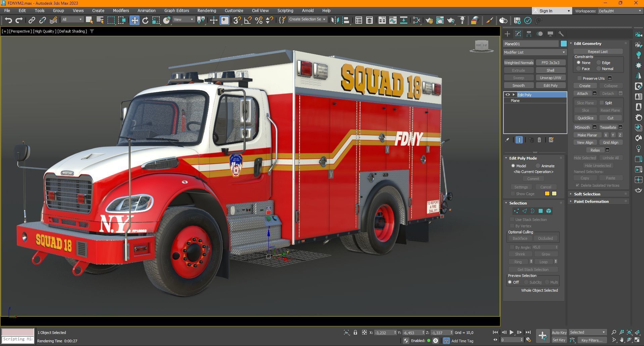The width and height of the screenshot is (644, 346).
Task: Open the Rendered Frame Window icon
Action: pos(440,20)
